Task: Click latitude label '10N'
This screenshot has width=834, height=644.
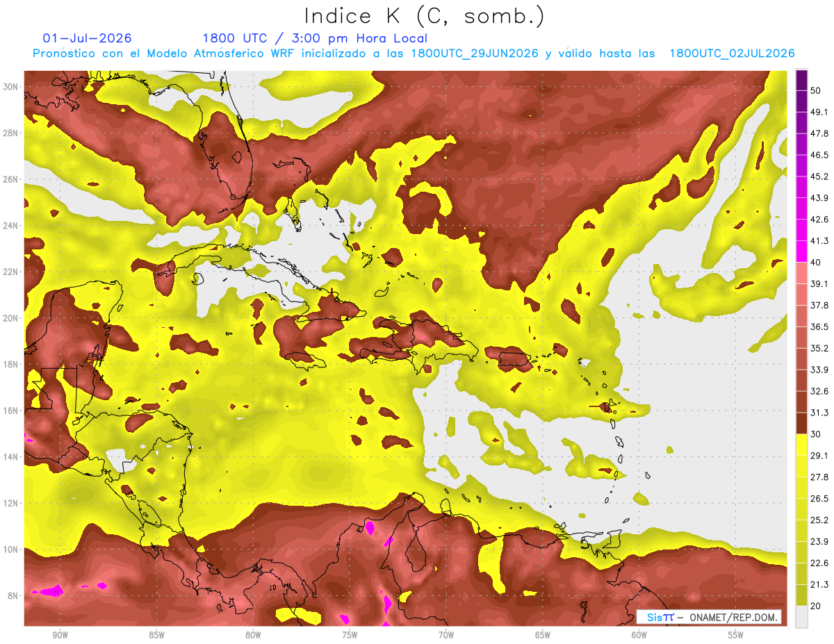Action: [x=11, y=550]
